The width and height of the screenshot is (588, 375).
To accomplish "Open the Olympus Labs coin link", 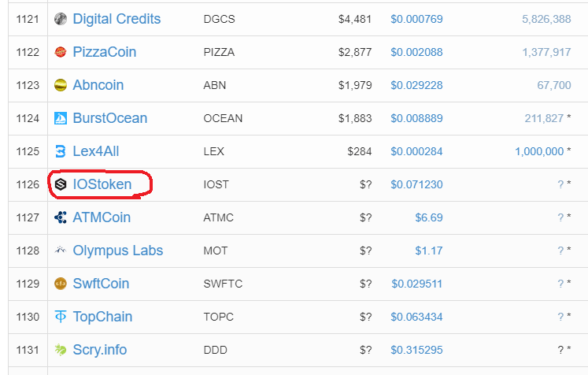I will [118, 251].
